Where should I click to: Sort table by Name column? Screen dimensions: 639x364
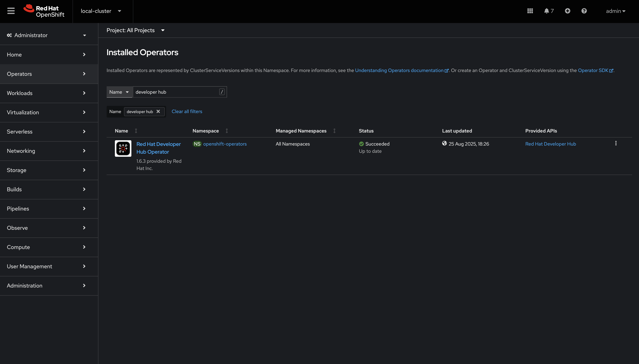click(x=136, y=131)
